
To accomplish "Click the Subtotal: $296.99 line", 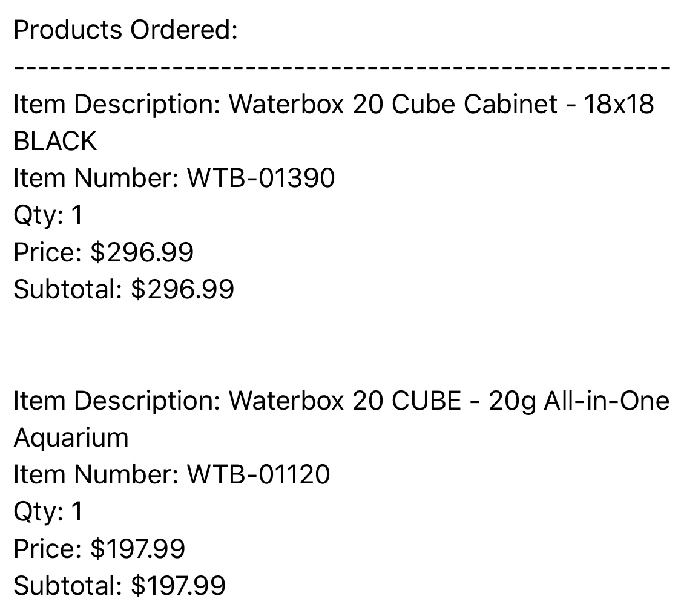I will 123,290.
